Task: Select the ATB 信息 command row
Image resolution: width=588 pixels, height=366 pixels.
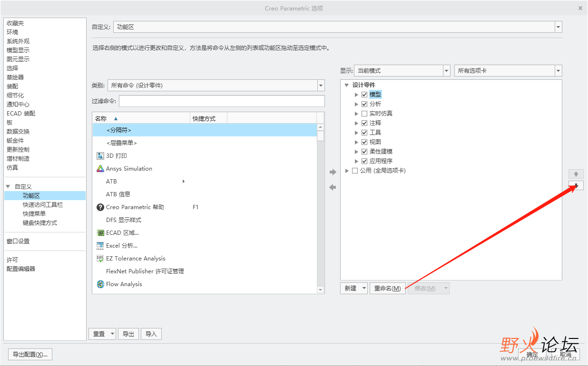Action: click(x=205, y=194)
